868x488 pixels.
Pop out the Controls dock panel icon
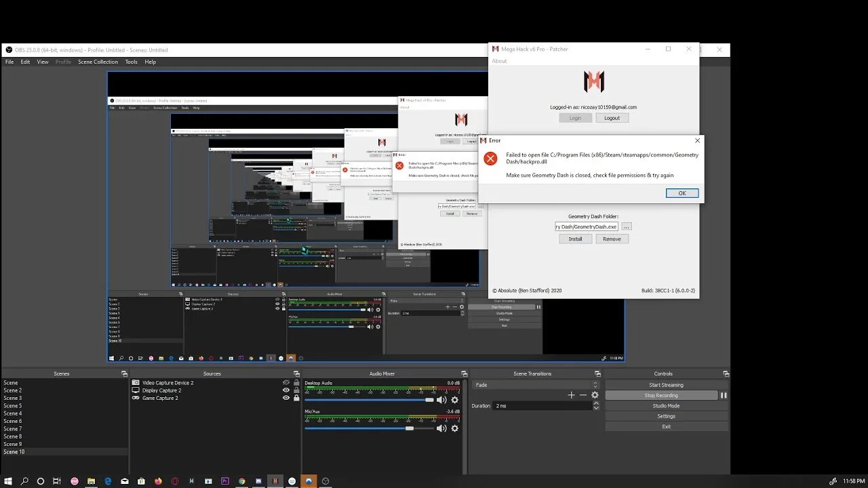coord(726,373)
